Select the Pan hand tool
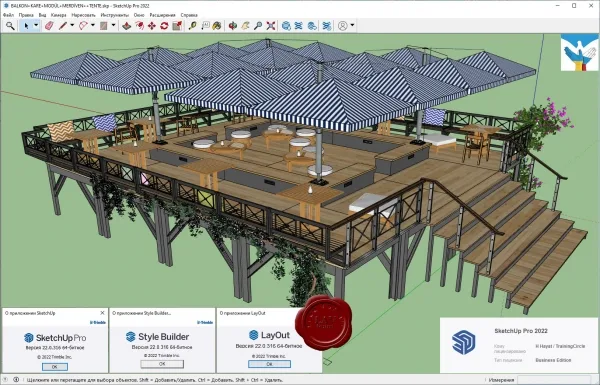This screenshot has width=600, height=385. click(245, 26)
